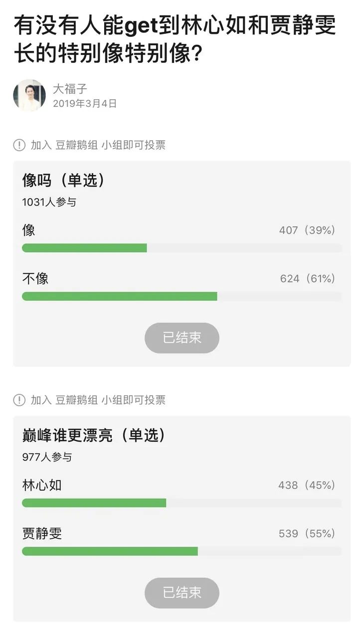
Task: Tap the 977人参与 participant count
Action: pyautogui.click(x=47, y=457)
